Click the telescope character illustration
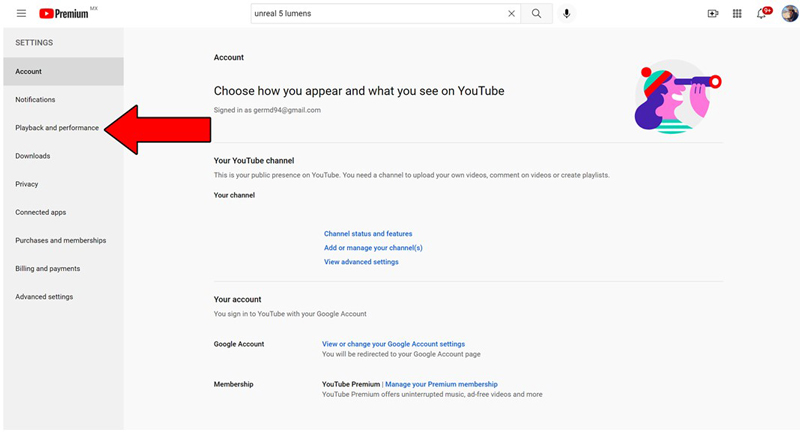Viewport: 800px width, 434px height. click(x=677, y=97)
